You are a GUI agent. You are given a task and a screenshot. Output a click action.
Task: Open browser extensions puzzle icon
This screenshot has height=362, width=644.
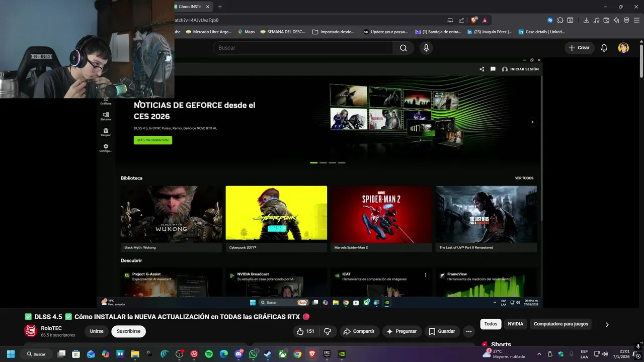560,20
